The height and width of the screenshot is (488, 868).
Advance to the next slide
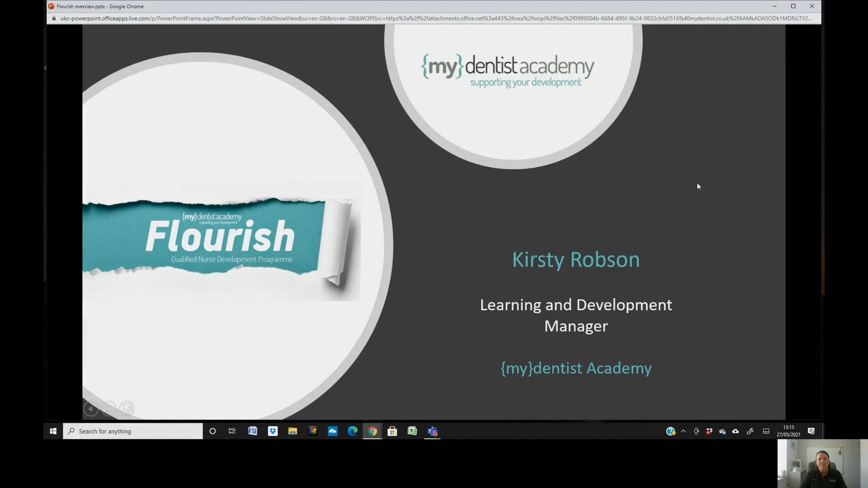click(x=109, y=409)
